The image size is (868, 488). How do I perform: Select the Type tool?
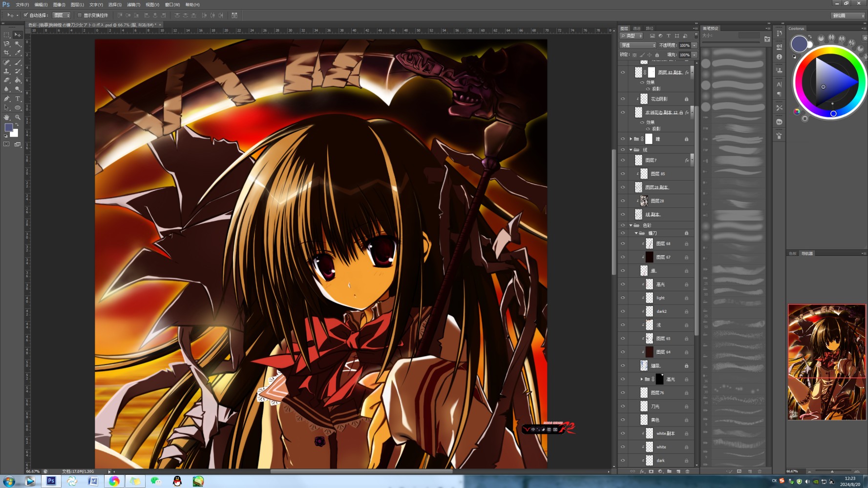pos(18,99)
